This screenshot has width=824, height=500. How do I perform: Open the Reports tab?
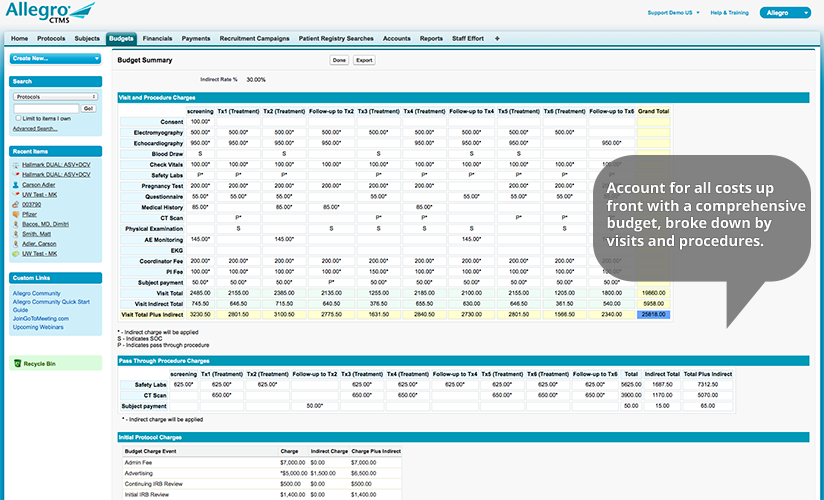tap(431, 38)
